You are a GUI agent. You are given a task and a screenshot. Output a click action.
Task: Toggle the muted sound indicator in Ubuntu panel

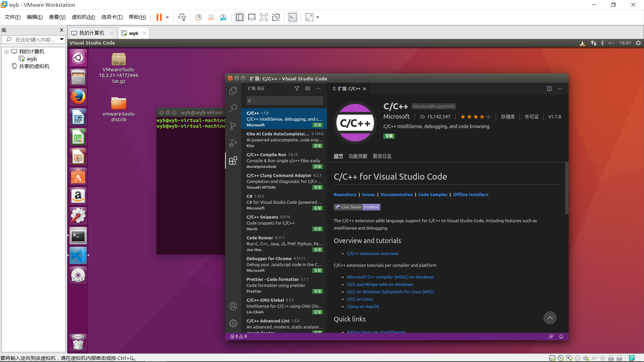(611, 43)
